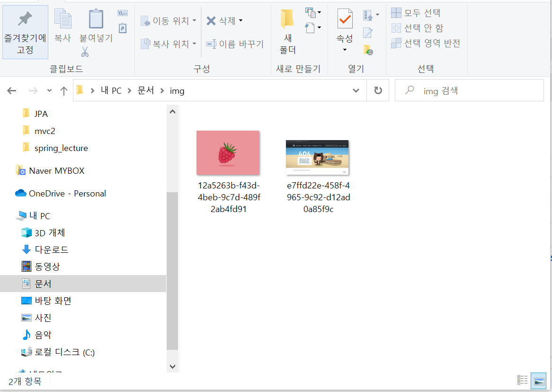
Task: Navigate to 문서 in the breadcrumb path
Action: click(145, 90)
